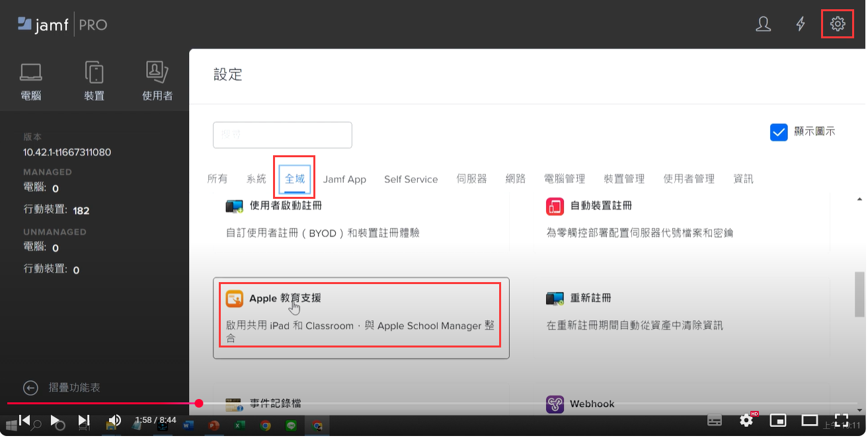Open the 使用者啟動註冊 title link
This screenshot has height=438, width=868.
pos(286,206)
